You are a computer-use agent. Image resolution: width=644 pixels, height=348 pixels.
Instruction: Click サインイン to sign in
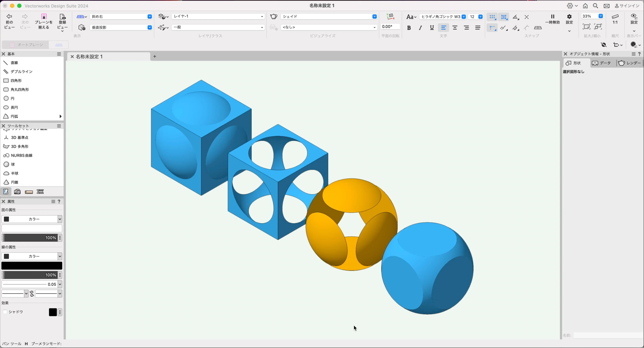click(x=627, y=6)
